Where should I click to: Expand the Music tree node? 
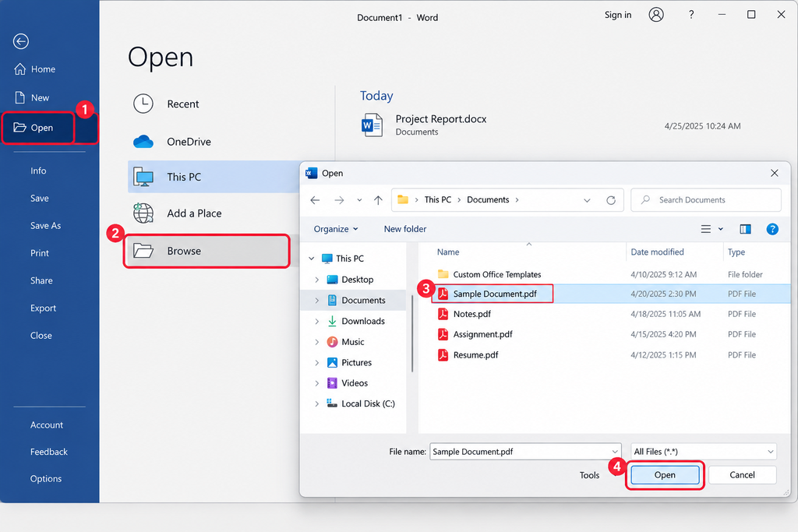point(317,342)
